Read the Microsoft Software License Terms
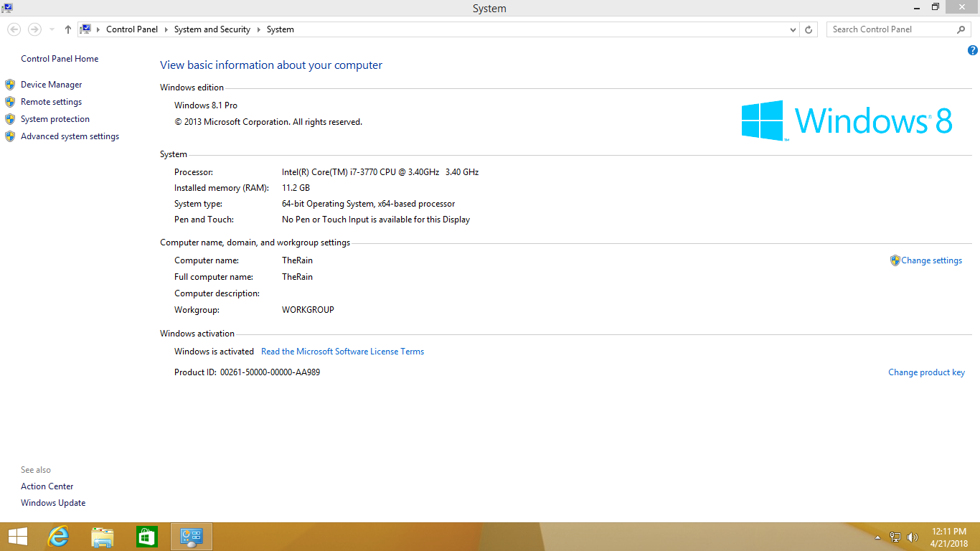 [342, 352]
